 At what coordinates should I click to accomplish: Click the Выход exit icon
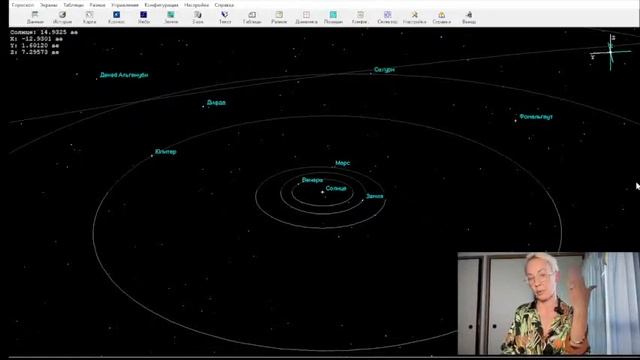tap(469, 17)
